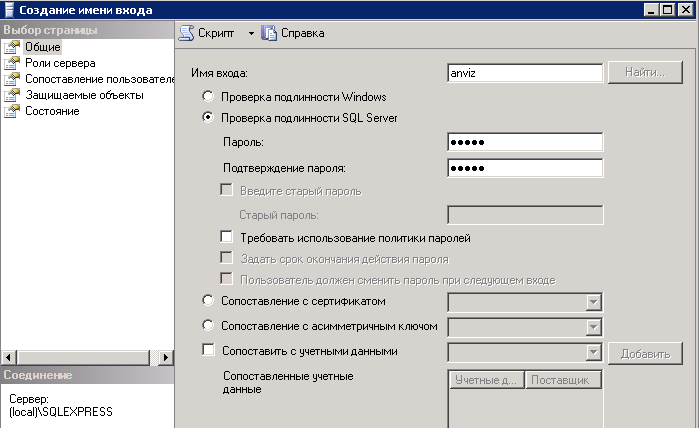The width and height of the screenshot is (699, 428).
Task: Click the Поставщик column header
Action: 563,380
